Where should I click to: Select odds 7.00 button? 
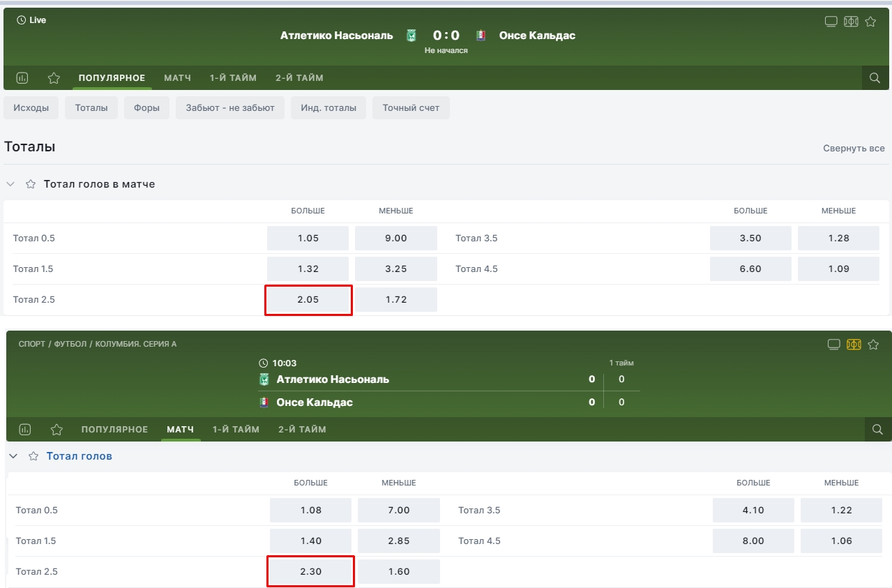tap(399, 510)
